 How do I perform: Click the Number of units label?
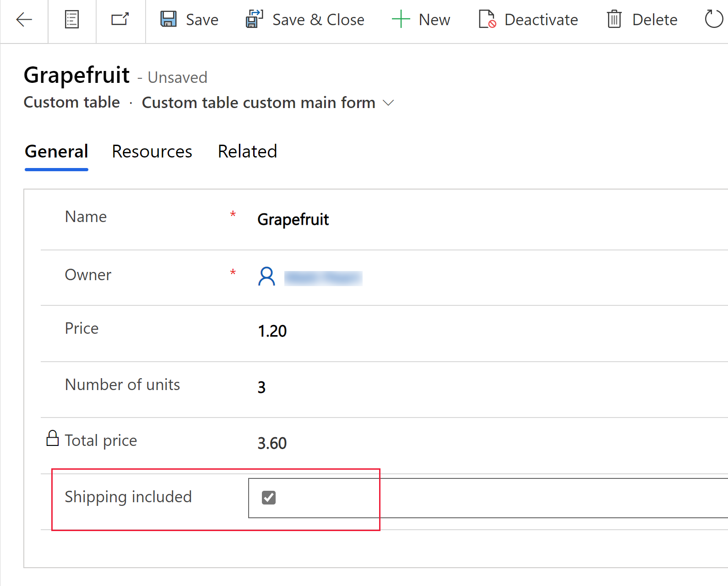(122, 385)
